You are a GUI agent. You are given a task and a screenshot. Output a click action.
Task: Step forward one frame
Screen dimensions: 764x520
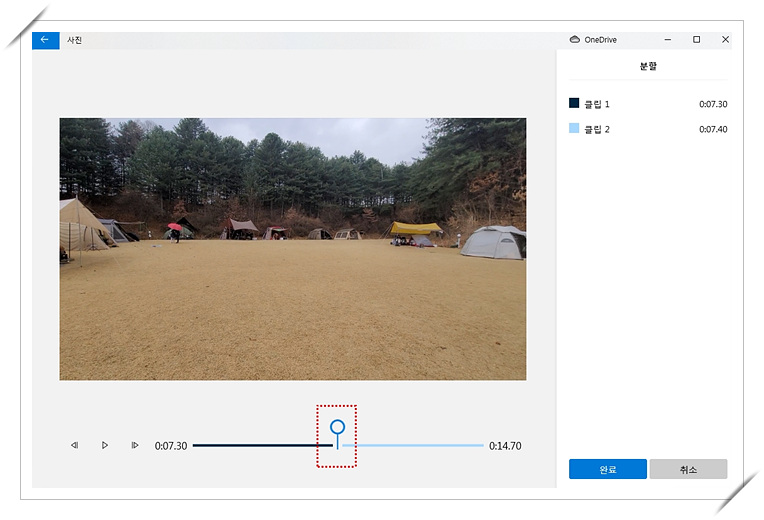click(x=135, y=445)
